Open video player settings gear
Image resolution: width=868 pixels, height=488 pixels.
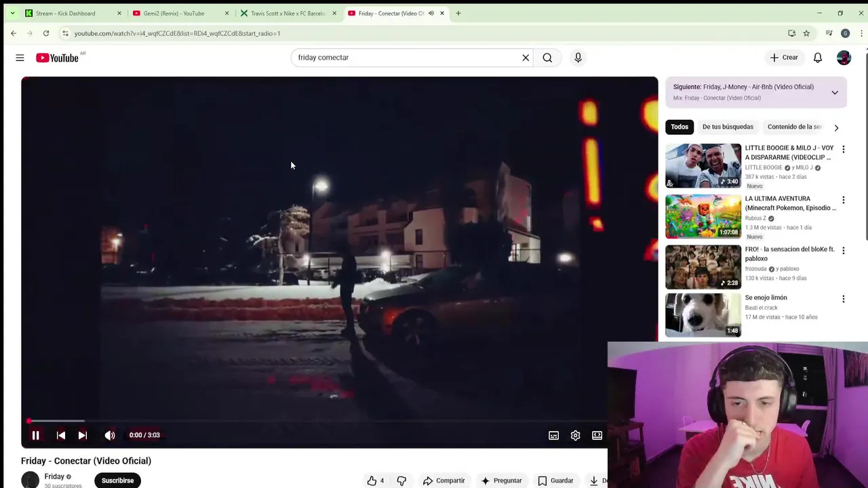coord(575,435)
